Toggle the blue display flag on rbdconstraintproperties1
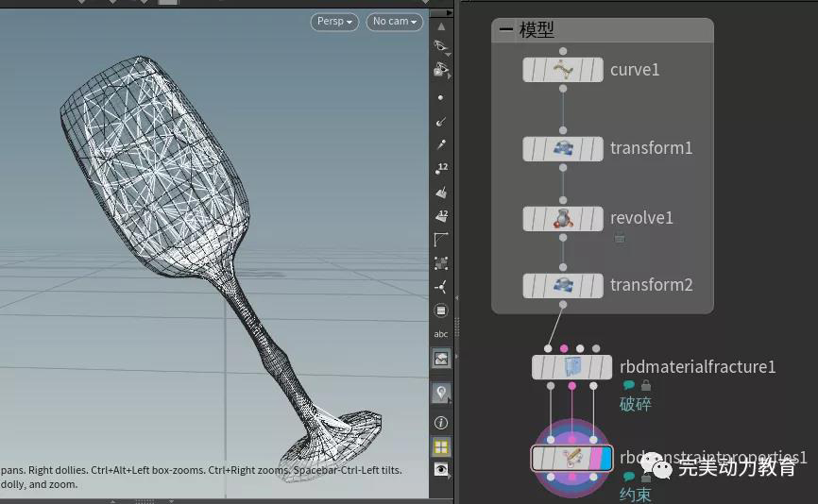This screenshot has width=818, height=504. click(605, 459)
